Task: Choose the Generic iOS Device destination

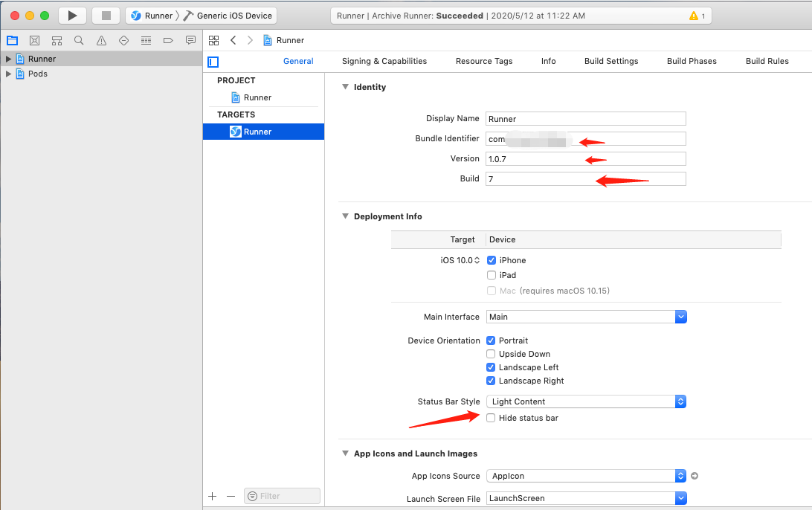Action: point(228,16)
